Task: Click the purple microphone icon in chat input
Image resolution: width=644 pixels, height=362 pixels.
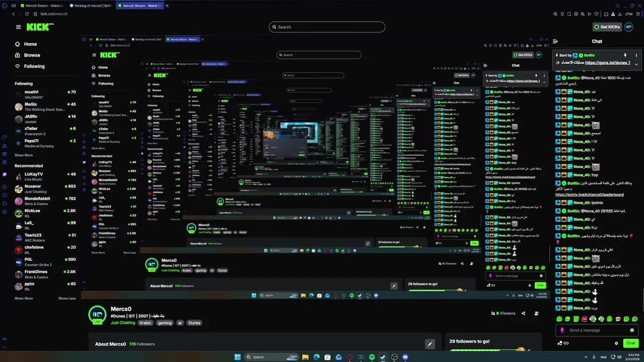Action: pos(562,330)
